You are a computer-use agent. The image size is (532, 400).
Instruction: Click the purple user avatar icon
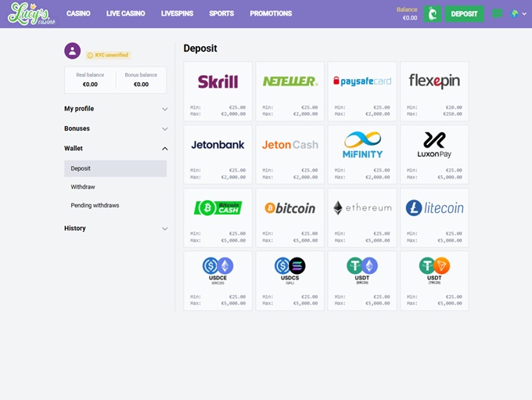pos(73,51)
